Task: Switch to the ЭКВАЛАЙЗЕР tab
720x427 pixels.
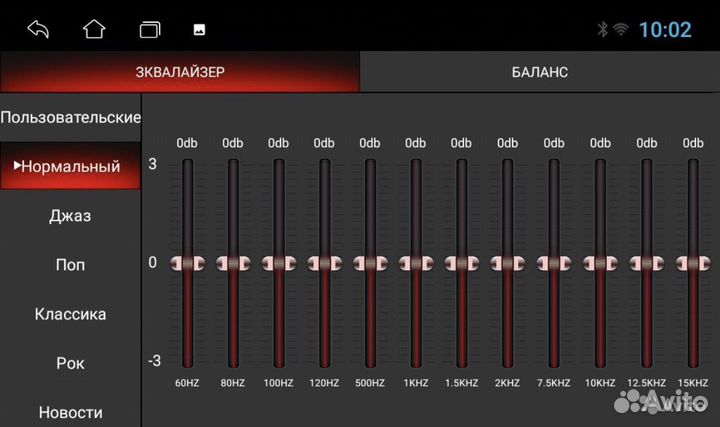Action: pos(180,72)
